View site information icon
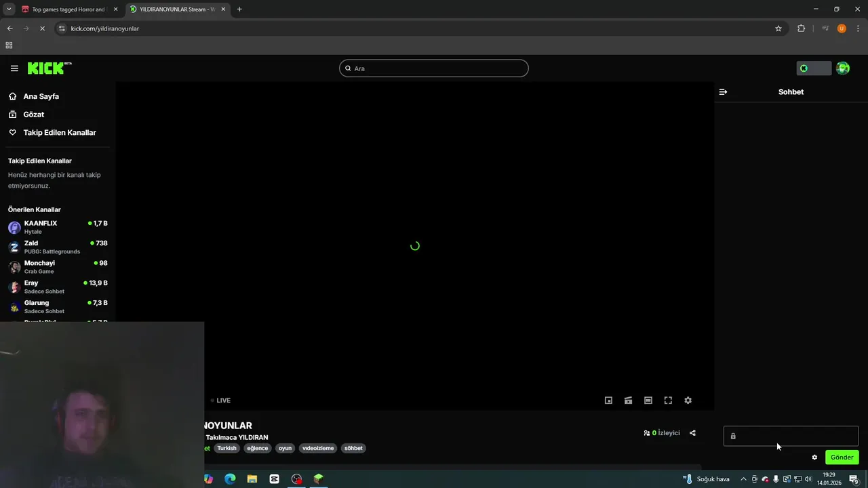Image resolution: width=868 pixels, height=488 pixels. point(62,28)
